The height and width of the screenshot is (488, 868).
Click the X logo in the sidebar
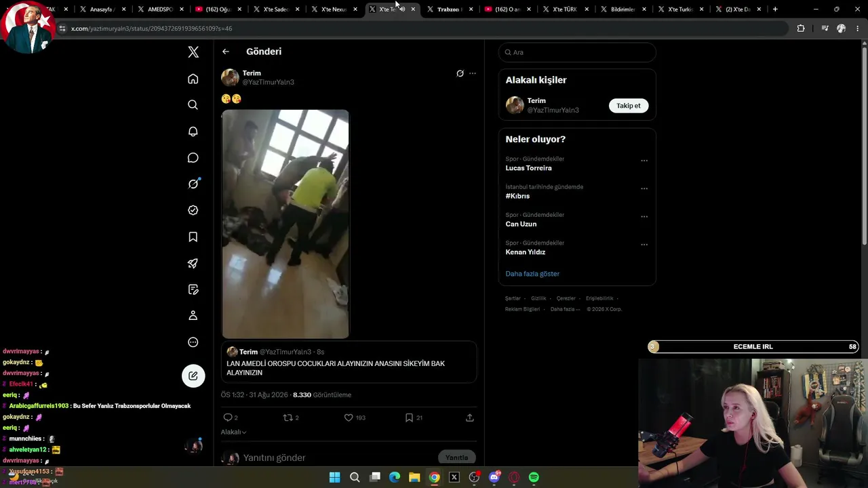pos(193,52)
